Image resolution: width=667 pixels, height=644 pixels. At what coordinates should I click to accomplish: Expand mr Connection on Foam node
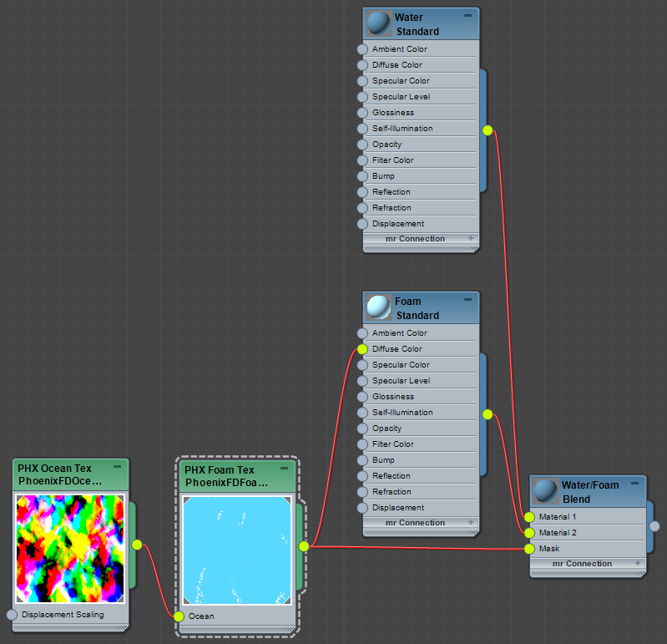(471, 522)
